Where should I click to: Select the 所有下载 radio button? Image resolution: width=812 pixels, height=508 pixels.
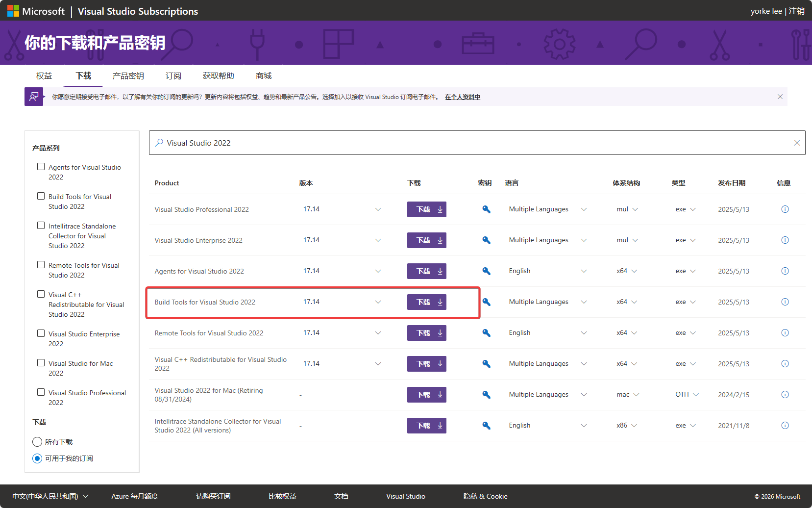coord(37,442)
